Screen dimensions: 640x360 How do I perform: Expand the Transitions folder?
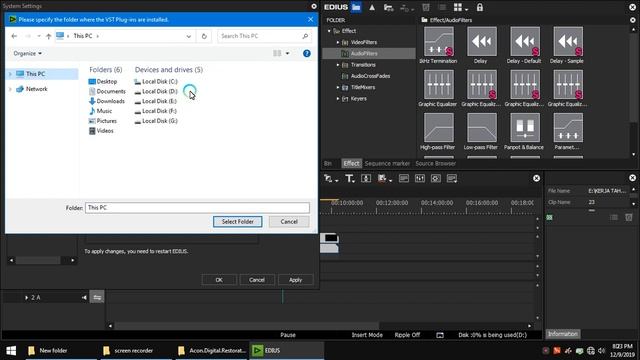pyautogui.click(x=338, y=65)
